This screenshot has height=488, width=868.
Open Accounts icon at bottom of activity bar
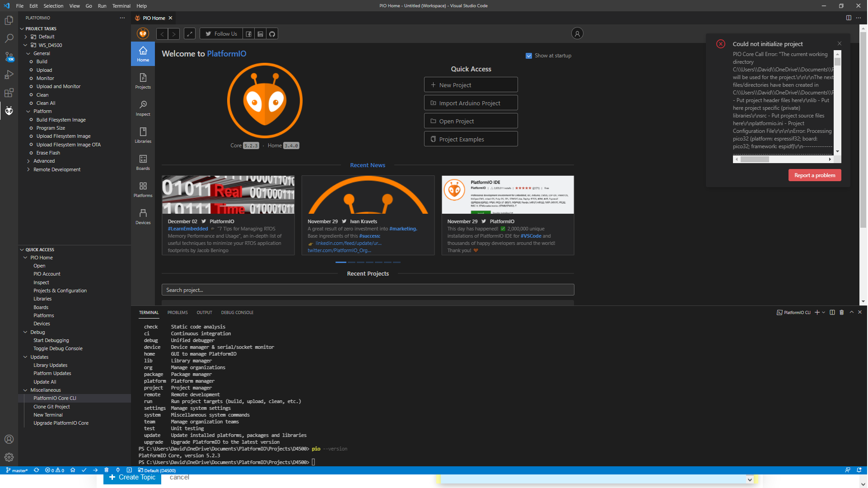pos(9,439)
